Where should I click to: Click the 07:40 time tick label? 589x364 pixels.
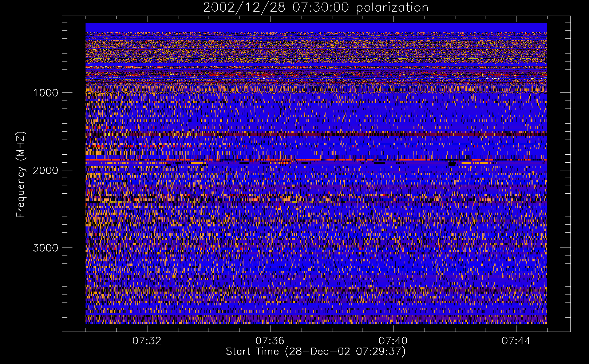[393, 341]
